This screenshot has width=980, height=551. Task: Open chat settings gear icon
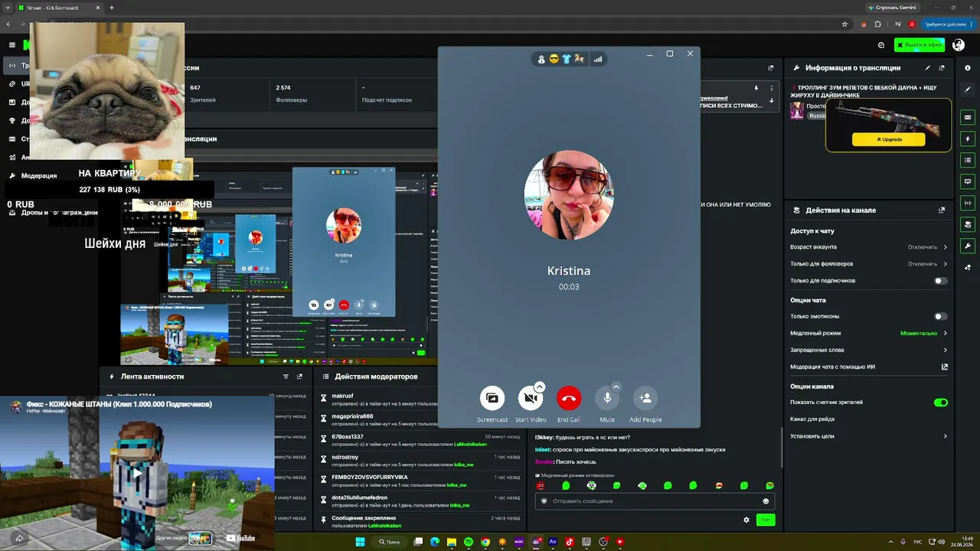(746, 520)
